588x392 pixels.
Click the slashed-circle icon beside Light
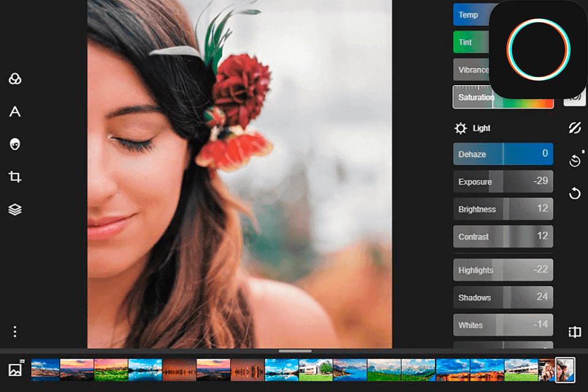pos(575,128)
